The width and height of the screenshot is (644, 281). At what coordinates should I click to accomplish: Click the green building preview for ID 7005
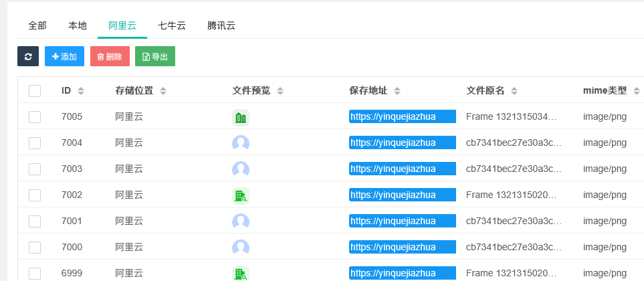(241, 118)
